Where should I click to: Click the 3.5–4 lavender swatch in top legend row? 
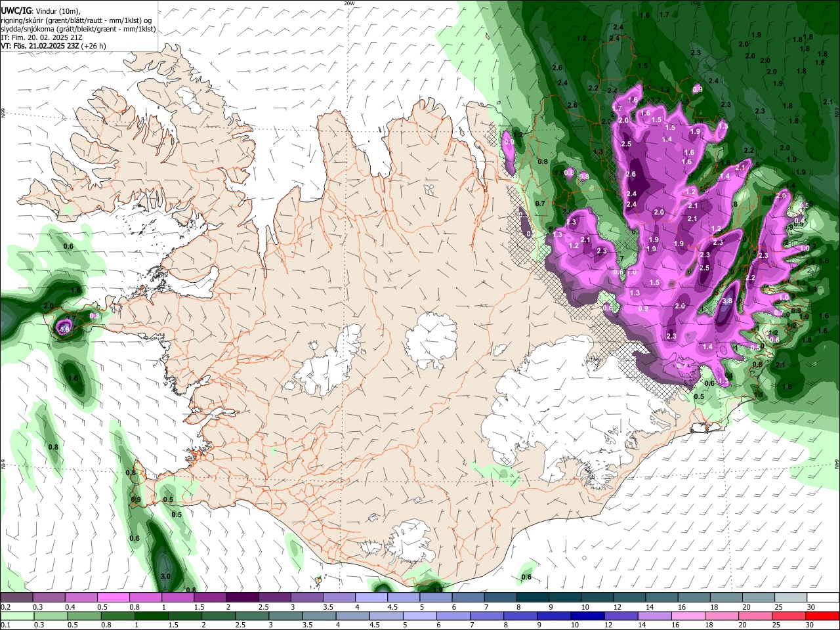339,597
